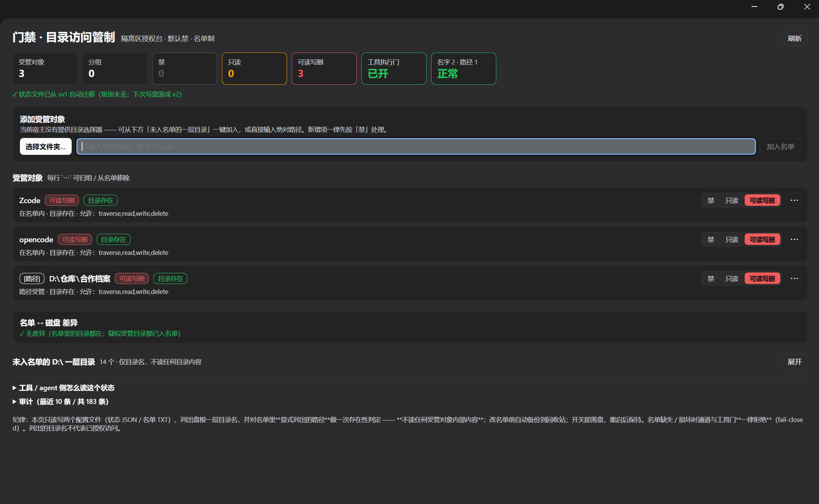Click the opencode entry name
This screenshot has width=819, height=504.
36,240
